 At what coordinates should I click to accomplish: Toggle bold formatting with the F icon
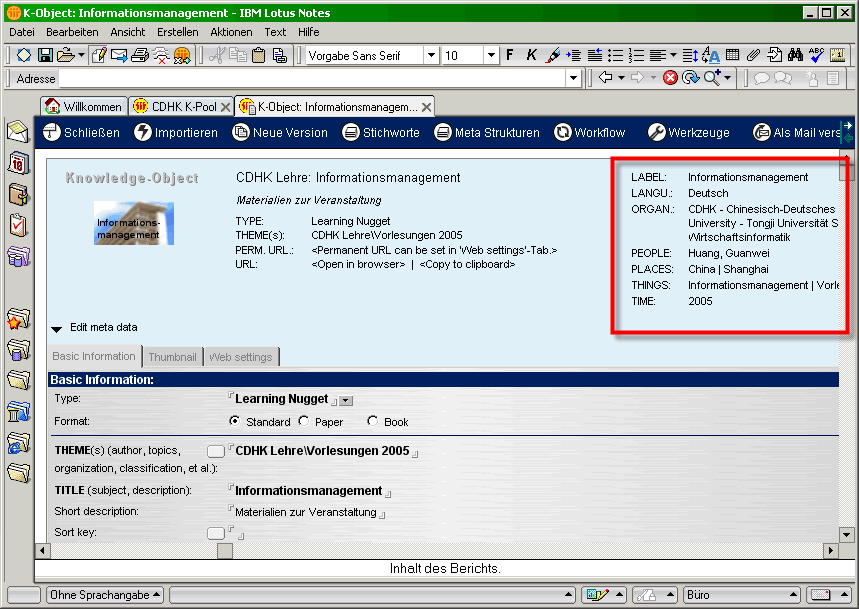tap(510, 55)
